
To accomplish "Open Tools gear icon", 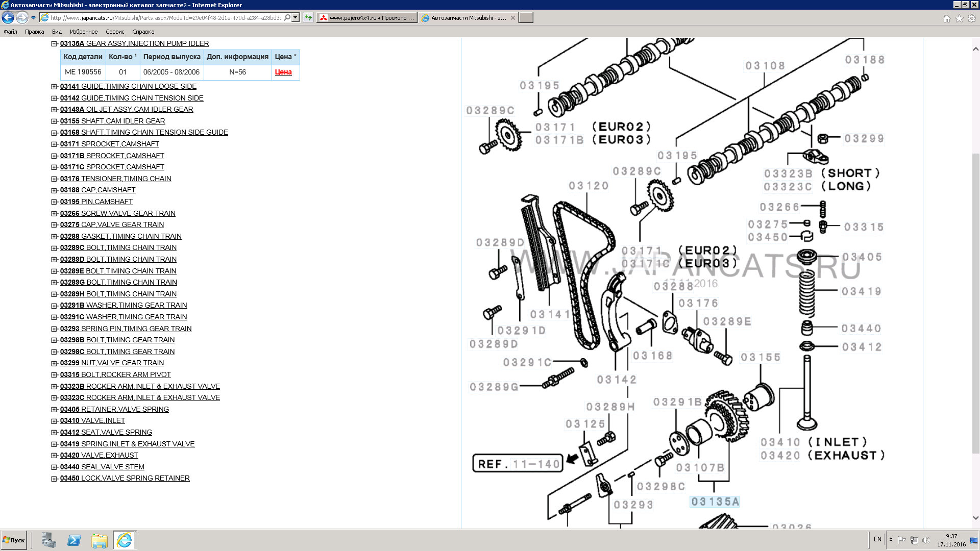I will 972,18.
